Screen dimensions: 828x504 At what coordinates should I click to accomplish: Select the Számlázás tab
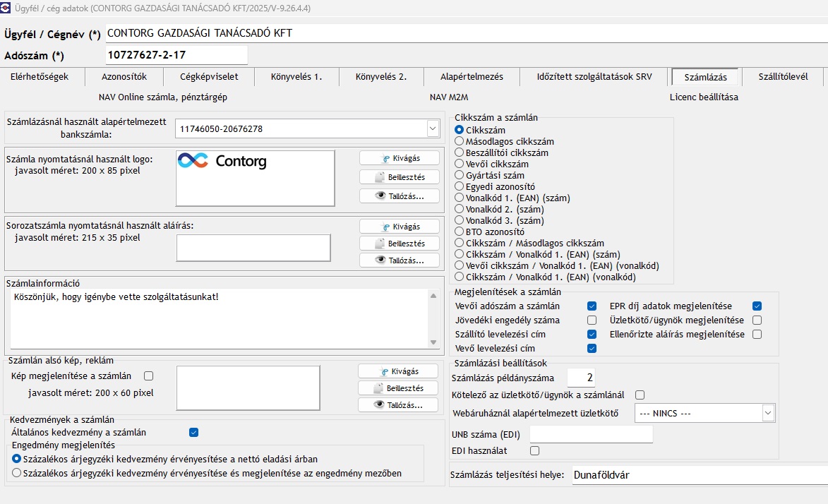point(705,77)
